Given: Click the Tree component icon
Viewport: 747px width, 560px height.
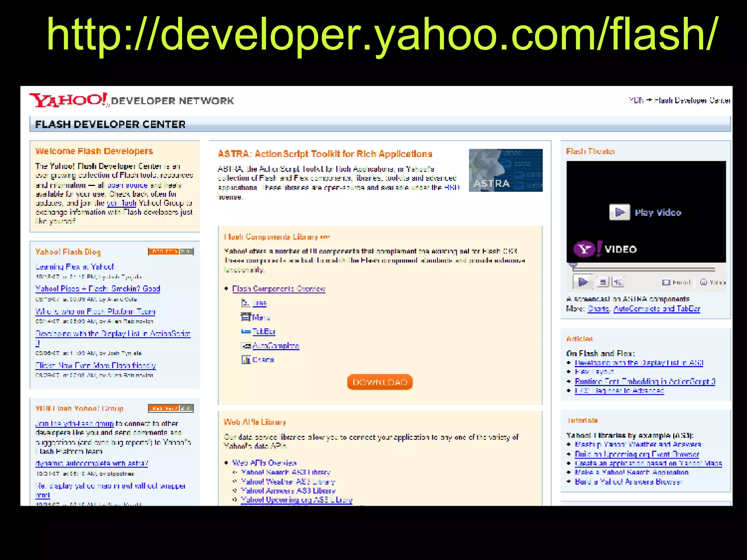Looking at the screenshot, I should tap(246, 303).
